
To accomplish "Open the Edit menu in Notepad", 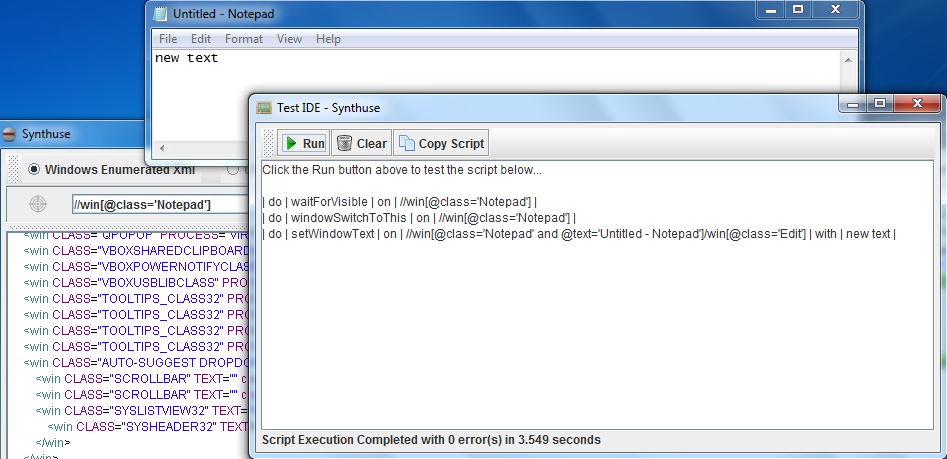I will [x=201, y=39].
